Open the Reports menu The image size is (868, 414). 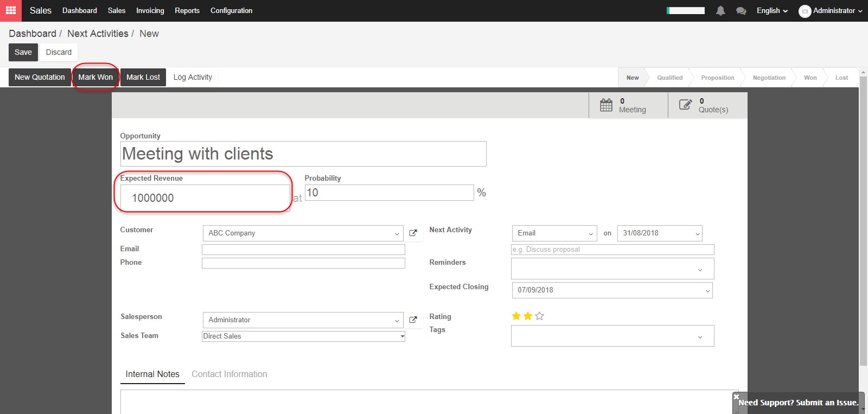[x=187, y=11]
